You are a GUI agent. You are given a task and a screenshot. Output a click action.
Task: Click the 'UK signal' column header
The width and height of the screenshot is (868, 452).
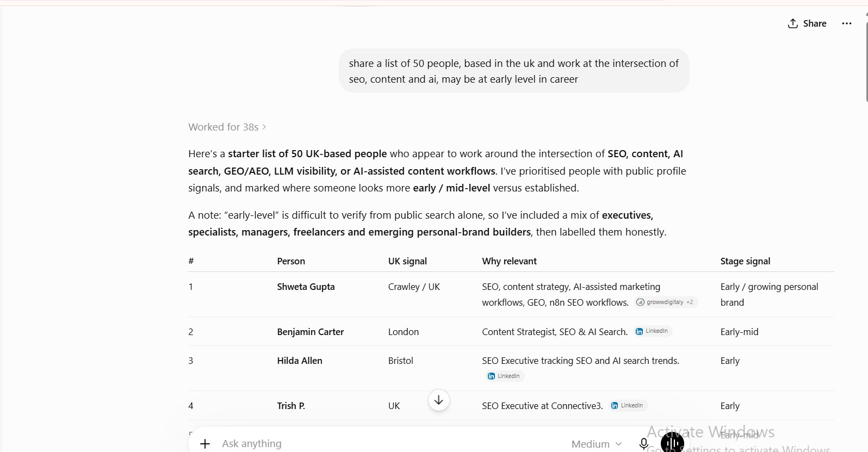(407, 261)
